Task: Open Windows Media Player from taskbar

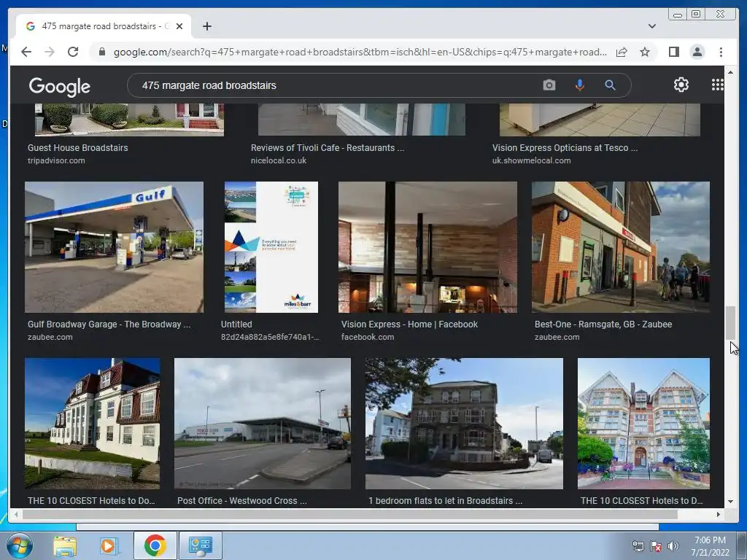Action: 108,545
